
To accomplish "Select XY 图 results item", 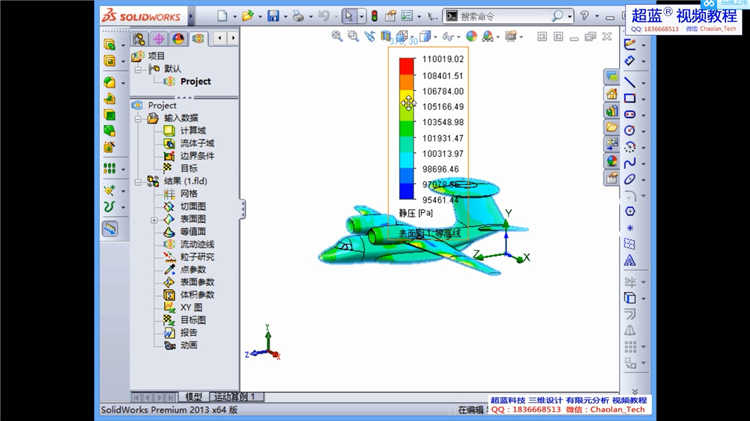I will (191, 307).
